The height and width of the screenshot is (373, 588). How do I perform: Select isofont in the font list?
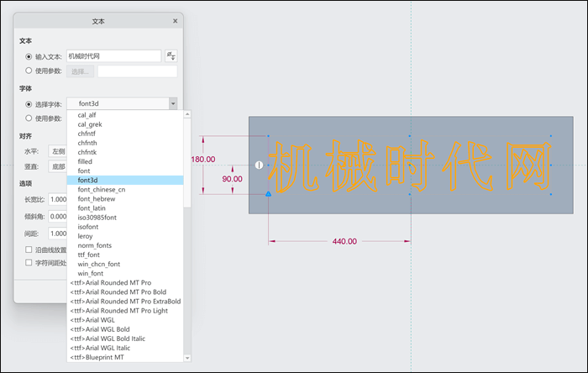(125, 227)
